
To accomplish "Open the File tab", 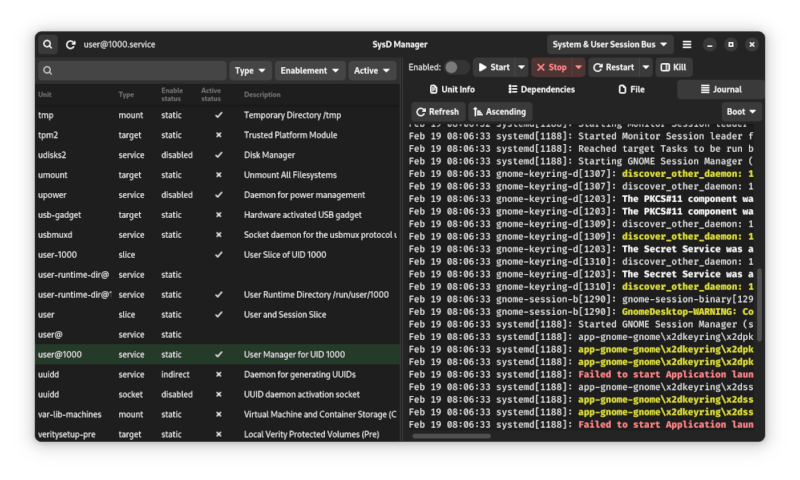I will pyautogui.click(x=631, y=90).
